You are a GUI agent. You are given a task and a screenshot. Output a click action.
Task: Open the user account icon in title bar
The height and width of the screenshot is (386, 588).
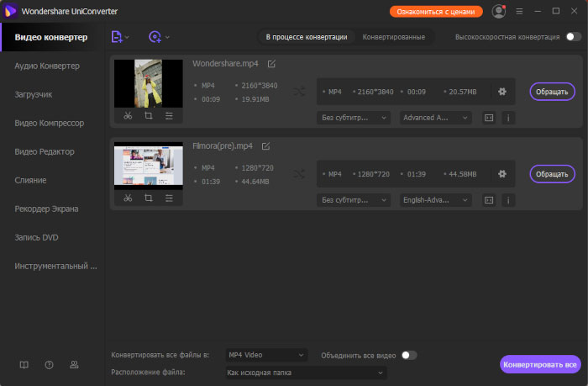coord(499,12)
